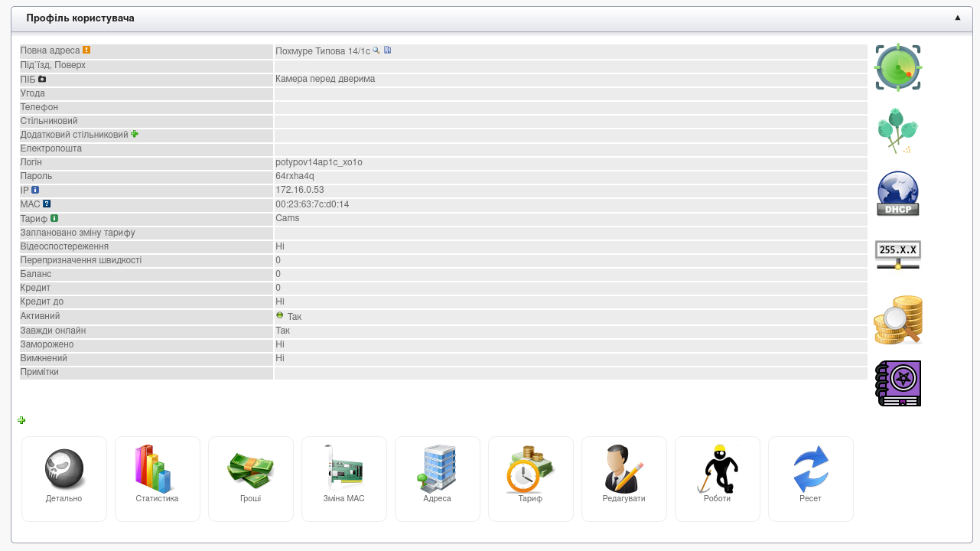
Task: Collapse the Профіль користувача panel arrow
Action: pos(957,18)
